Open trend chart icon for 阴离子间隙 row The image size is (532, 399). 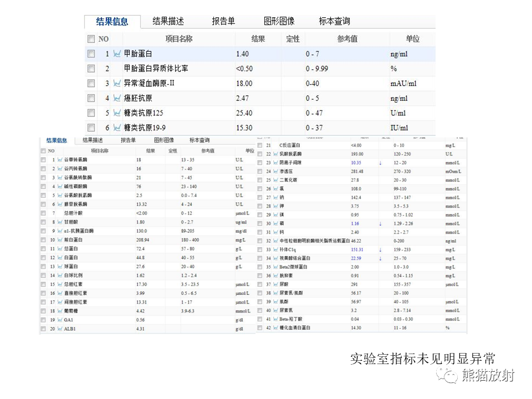click(x=275, y=162)
